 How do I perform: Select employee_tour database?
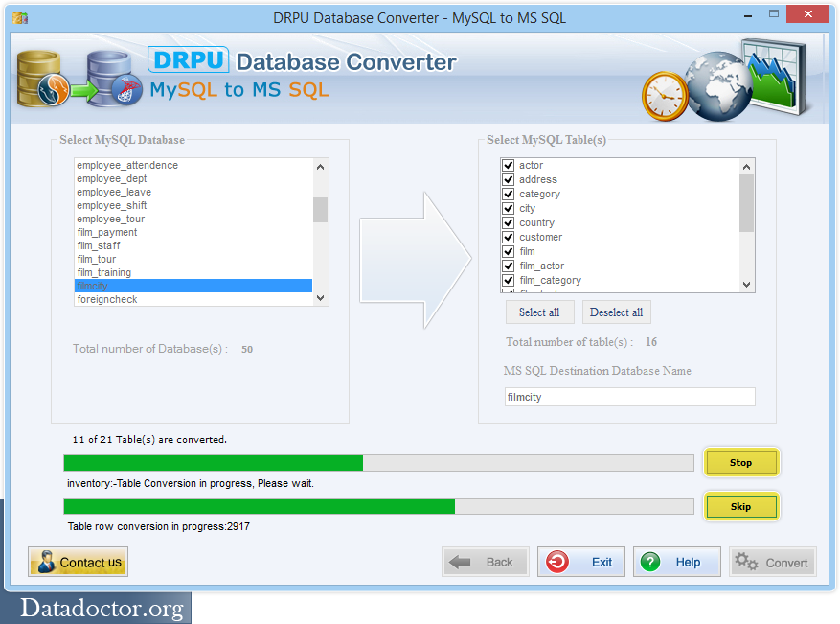click(x=193, y=219)
